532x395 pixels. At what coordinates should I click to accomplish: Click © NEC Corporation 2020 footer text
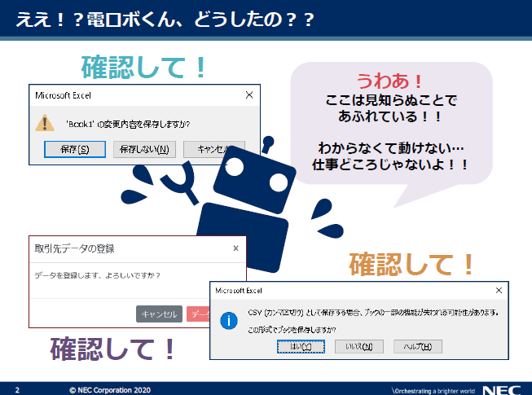(110, 390)
